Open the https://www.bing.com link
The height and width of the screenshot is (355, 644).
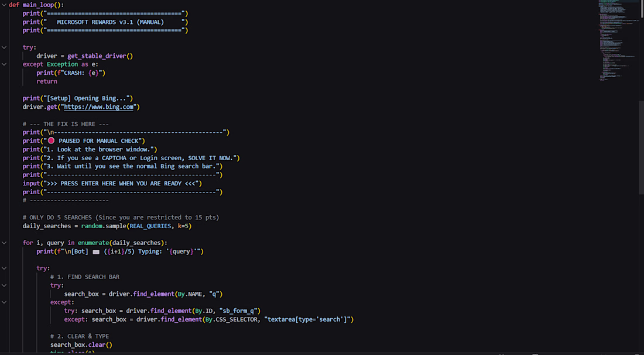tap(98, 106)
